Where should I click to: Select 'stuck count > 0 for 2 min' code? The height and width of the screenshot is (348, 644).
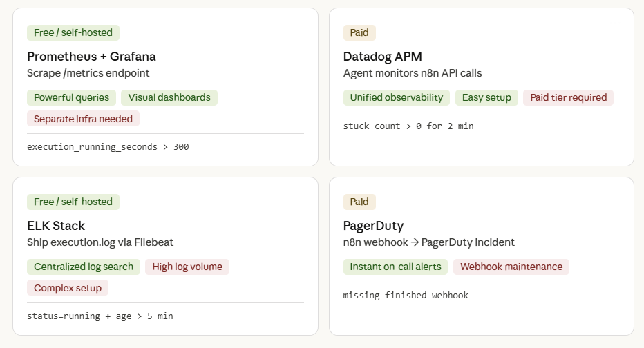point(408,126)
